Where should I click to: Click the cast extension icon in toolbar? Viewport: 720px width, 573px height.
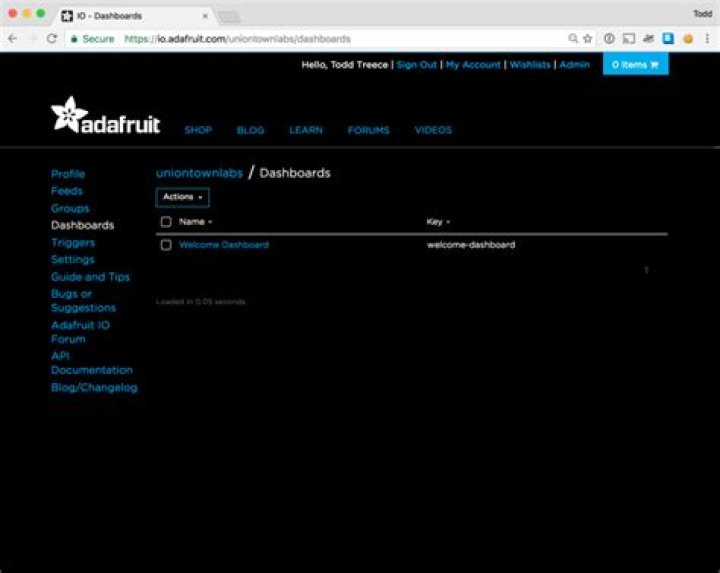pos(628,38)
